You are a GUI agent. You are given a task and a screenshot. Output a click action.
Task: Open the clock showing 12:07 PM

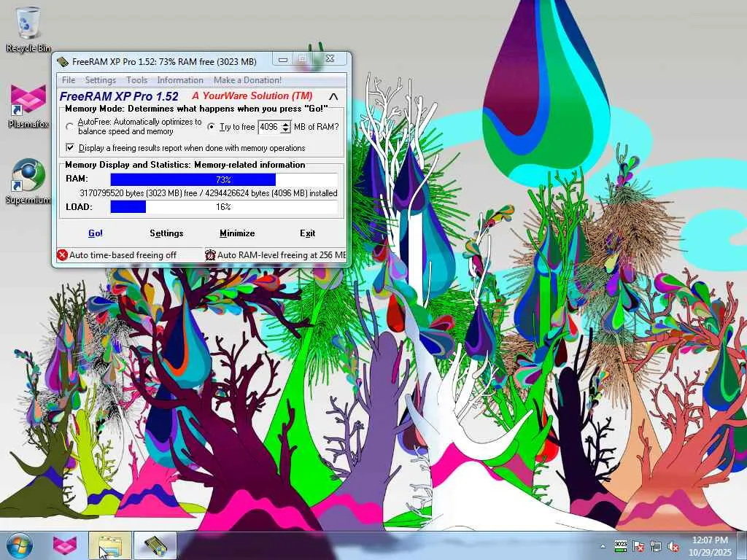tap(710, 546)
